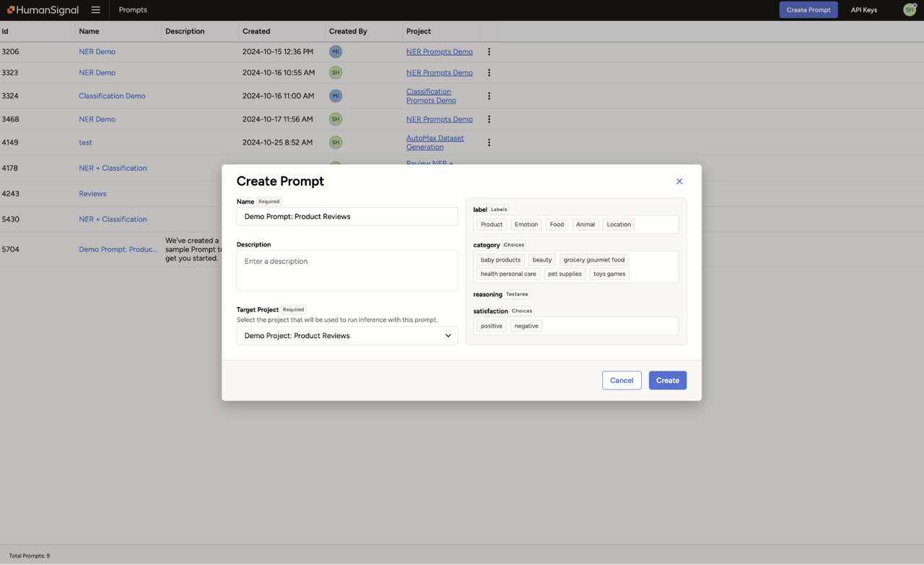The height and width of the screenshot is (565, 924).
Task: Open the NER Prompts Demo project link
Action: (439, 51)
